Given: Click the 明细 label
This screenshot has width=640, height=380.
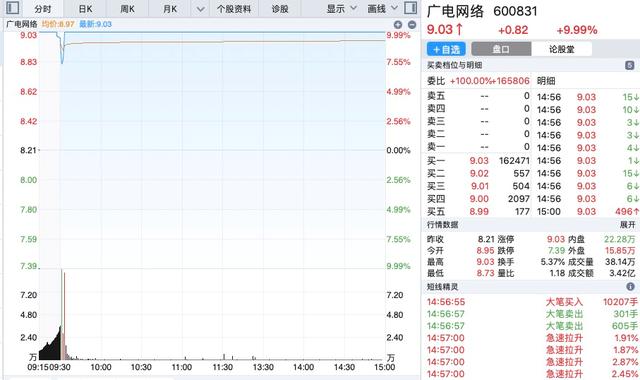Looking at the screenshot, I should 546,81.
